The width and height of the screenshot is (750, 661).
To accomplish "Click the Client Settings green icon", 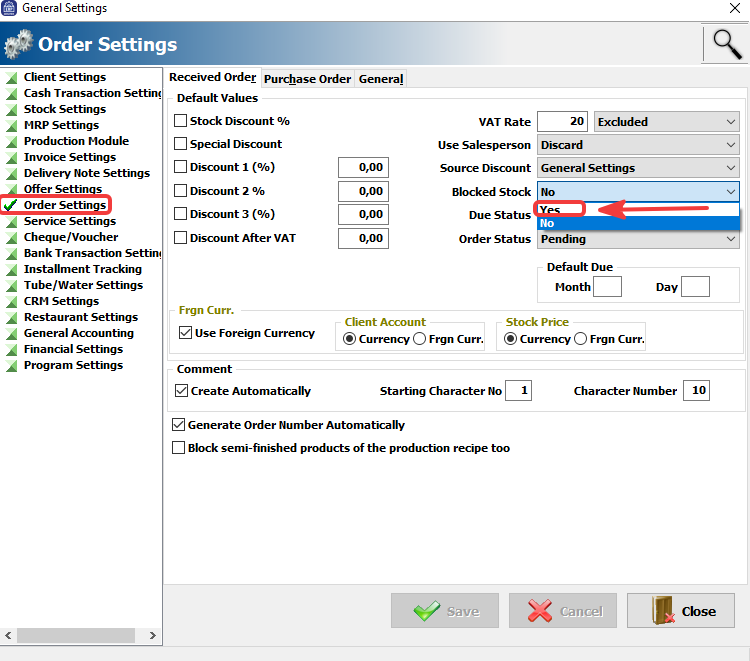I will (x=11, y=77).
